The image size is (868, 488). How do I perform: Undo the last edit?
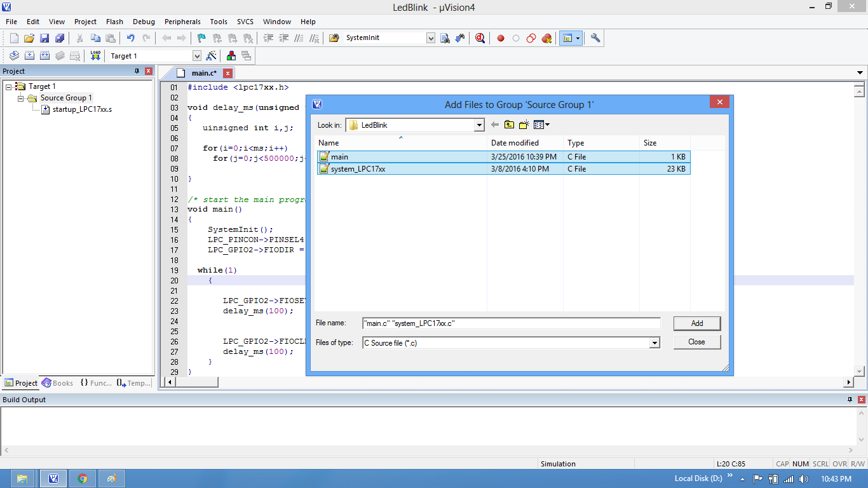pyautogui.click(x=131, y=38)
